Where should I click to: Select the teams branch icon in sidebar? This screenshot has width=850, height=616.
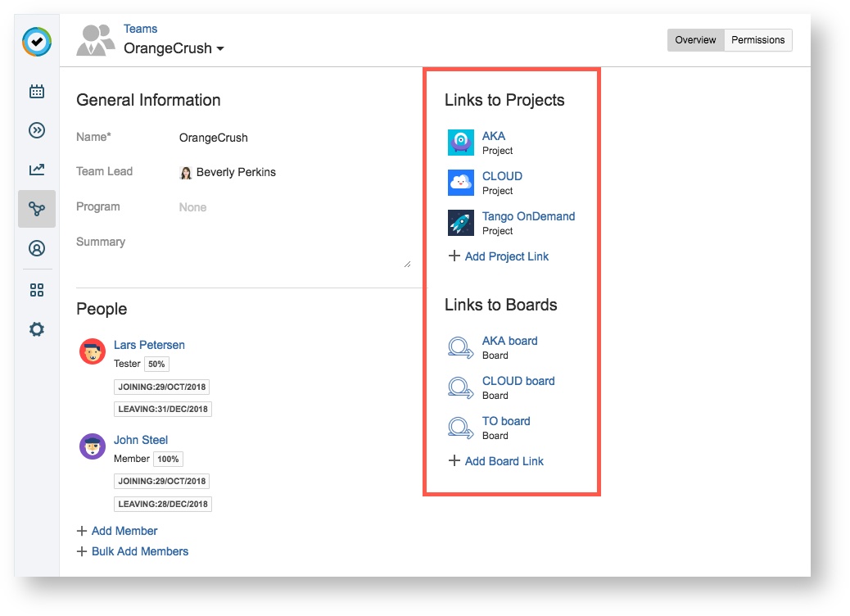pyautogui.click(x=37, y=209)
